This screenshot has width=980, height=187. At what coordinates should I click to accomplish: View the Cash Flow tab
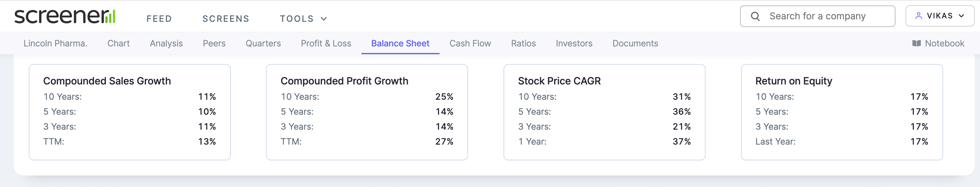tap(470, 43)
